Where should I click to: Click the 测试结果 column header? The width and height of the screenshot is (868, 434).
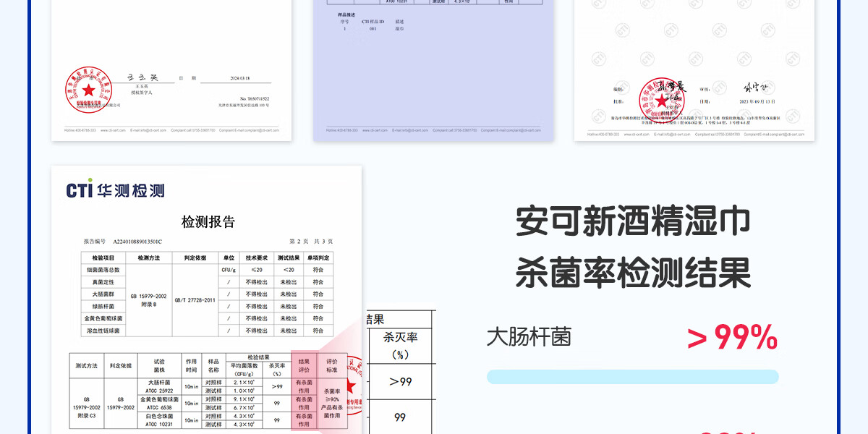coord(289,258)
